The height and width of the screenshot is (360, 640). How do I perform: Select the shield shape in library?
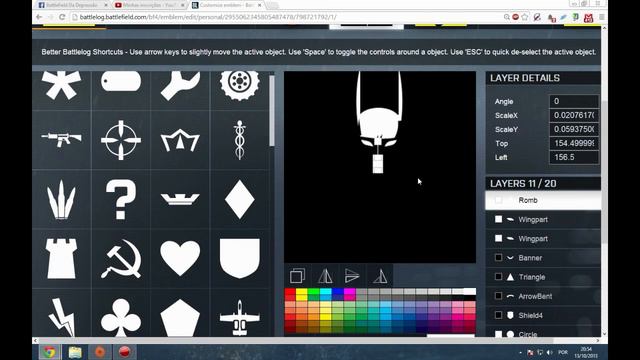pos(240,259)
